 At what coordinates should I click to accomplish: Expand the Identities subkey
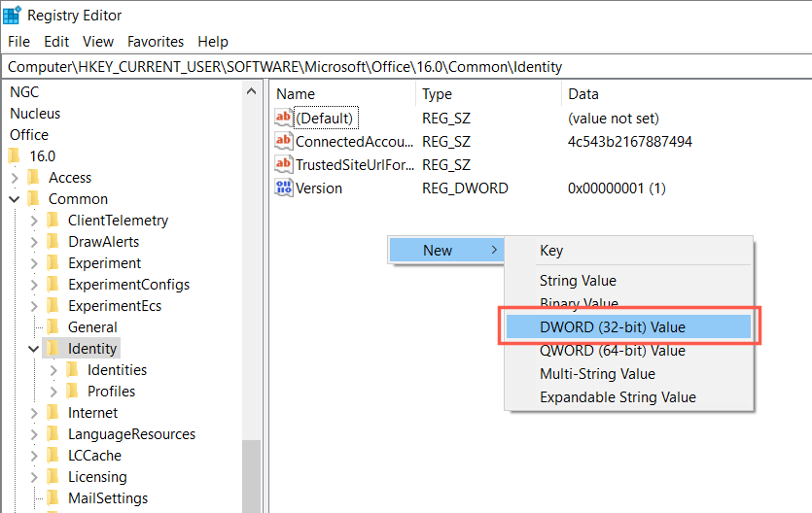coord(53,370)
